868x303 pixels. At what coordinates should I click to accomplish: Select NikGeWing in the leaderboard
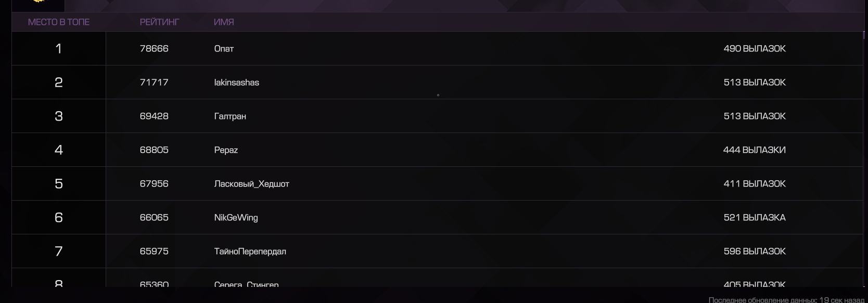click(x=236, y=218)
